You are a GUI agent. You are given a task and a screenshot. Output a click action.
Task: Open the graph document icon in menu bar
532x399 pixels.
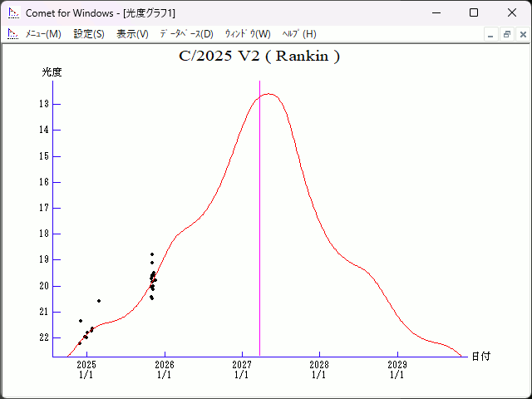pyautogui.click(x=12, y=34)
